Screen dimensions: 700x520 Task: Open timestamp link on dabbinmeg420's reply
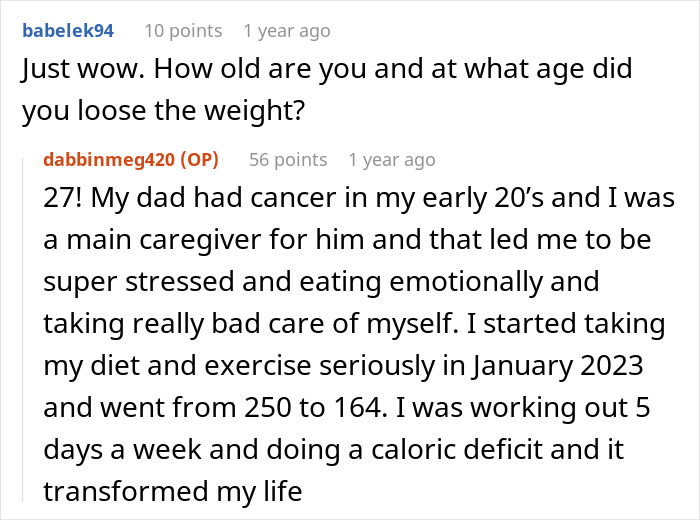tap(391, 160)
